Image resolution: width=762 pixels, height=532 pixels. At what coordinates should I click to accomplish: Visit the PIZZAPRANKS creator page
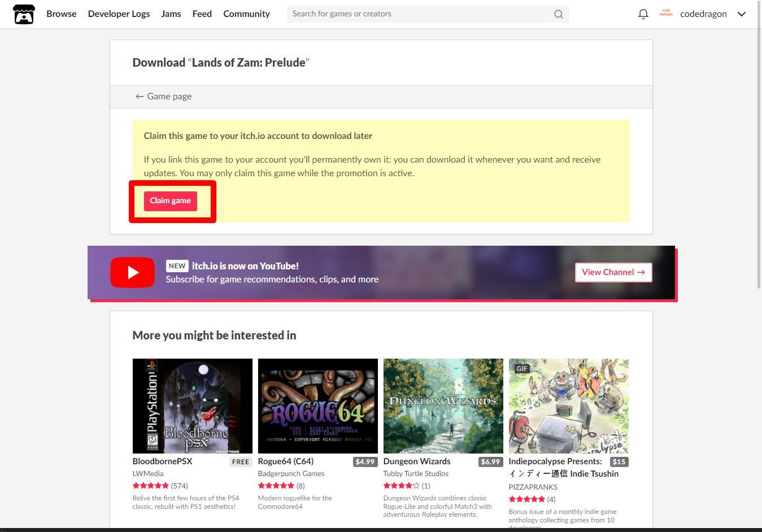pos(533,487)
